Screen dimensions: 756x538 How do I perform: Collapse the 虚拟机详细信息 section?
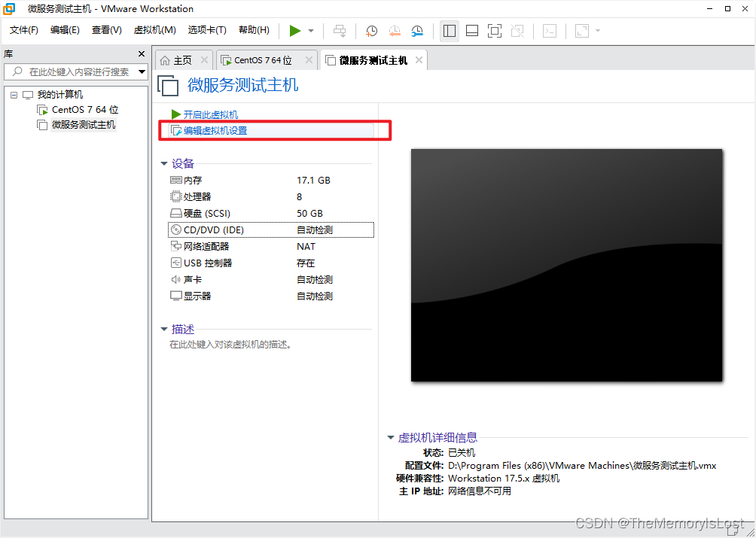(391, 438)
